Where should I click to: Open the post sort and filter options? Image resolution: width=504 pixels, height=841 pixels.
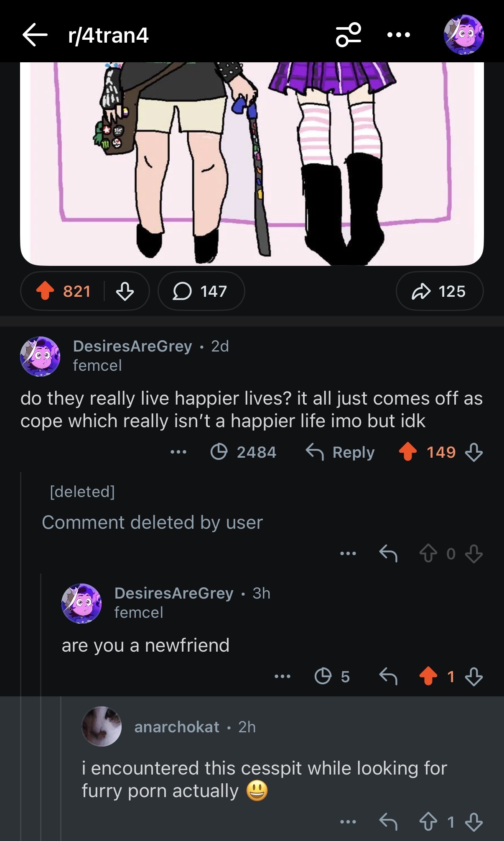[348, 35]
